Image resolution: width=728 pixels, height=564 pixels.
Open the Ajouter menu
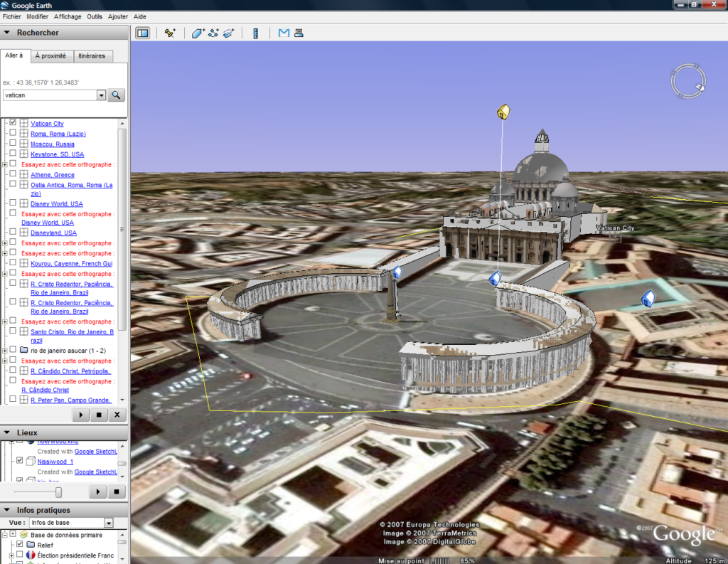(x=118, y=17)
